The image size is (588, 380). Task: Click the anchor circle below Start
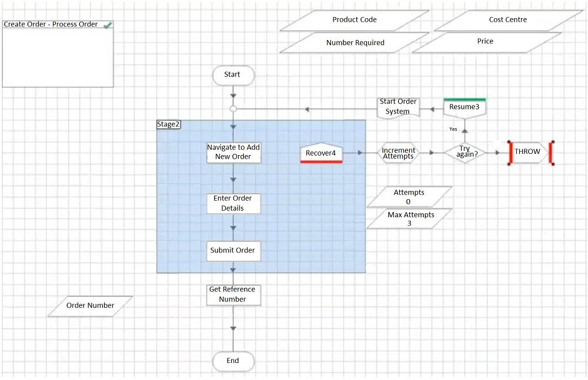[233, 109]
